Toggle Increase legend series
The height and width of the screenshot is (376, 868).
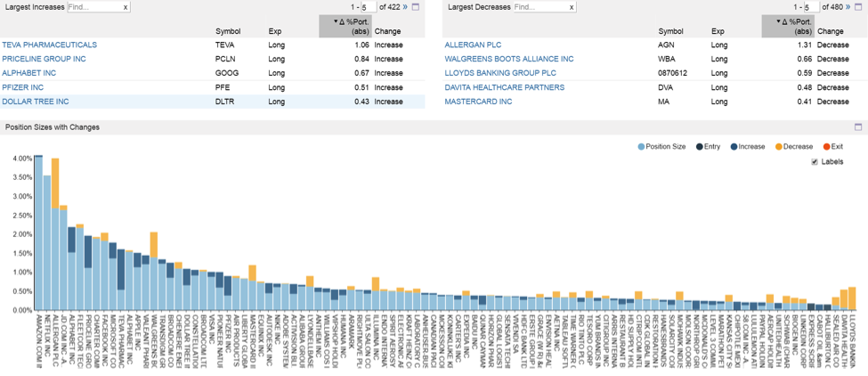[747, 147]
